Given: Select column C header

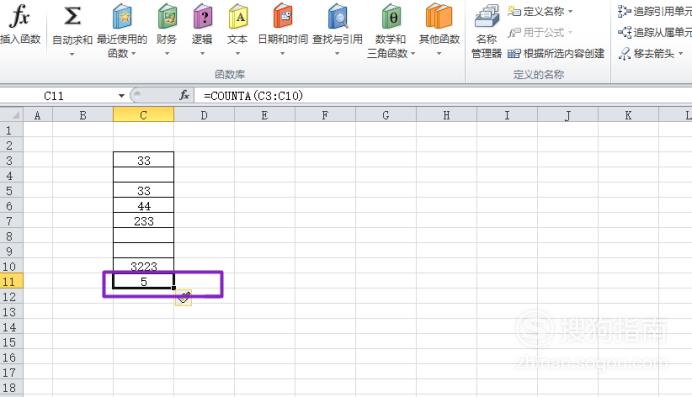Looking at the screenshot, I should 143,115.
